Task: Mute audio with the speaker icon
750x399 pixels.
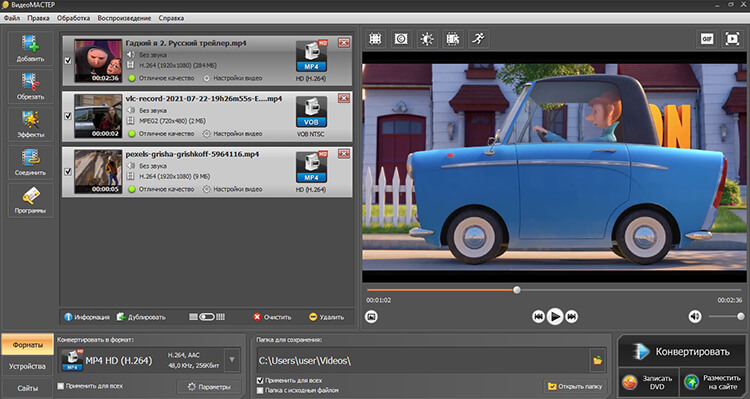Action: [695, 316]
